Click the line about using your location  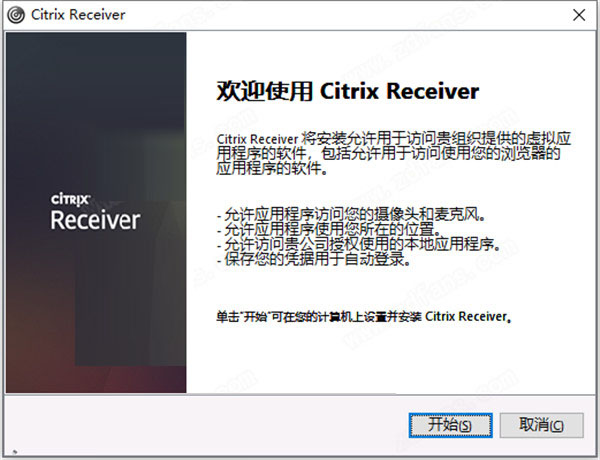329,230
